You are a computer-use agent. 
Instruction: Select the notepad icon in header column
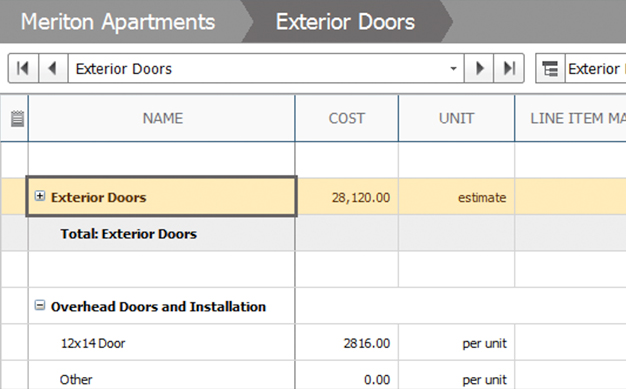tap(17, 119)
